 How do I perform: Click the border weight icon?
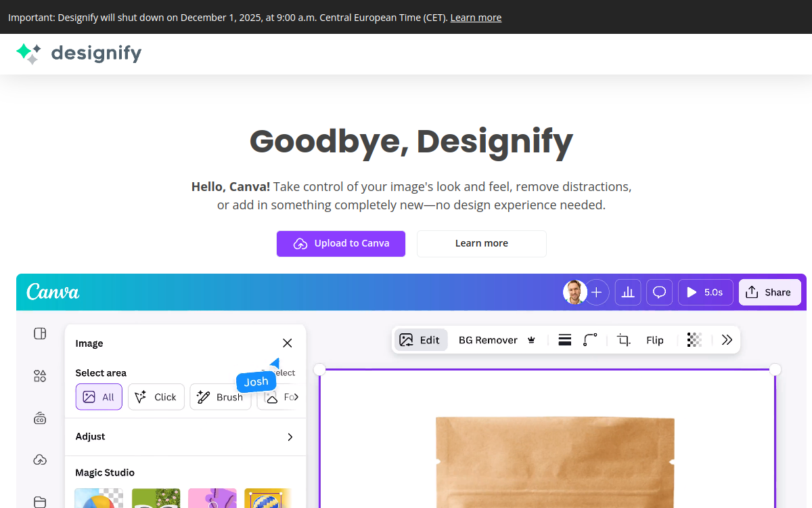tap(564, 339)
